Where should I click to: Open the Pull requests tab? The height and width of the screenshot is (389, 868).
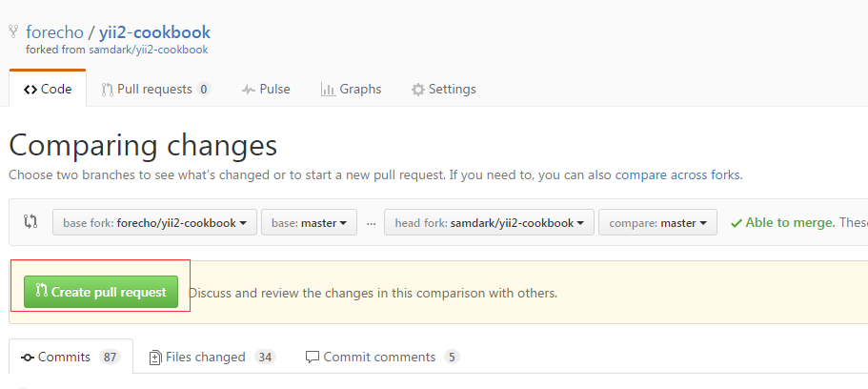[x=156, y=90]
